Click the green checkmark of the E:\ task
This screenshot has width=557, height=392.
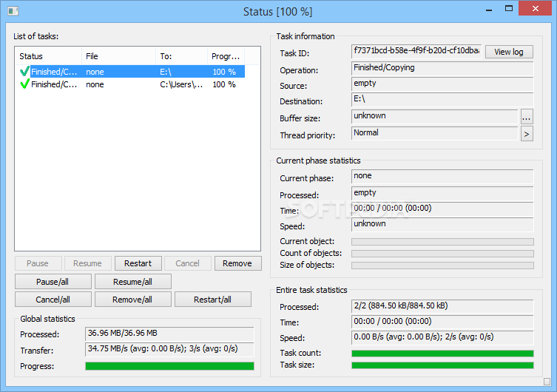coord(24,71)
